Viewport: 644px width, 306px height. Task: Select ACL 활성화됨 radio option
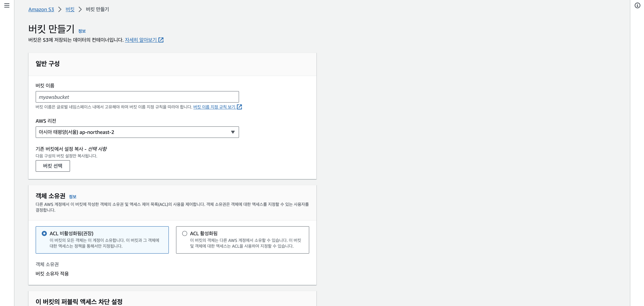click(x=184, y=233)
